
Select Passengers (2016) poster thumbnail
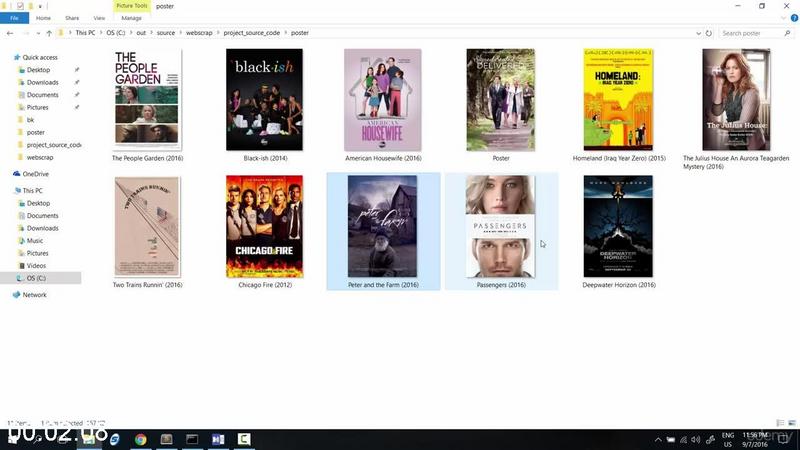pyautogui.click(x=501, y=227)
